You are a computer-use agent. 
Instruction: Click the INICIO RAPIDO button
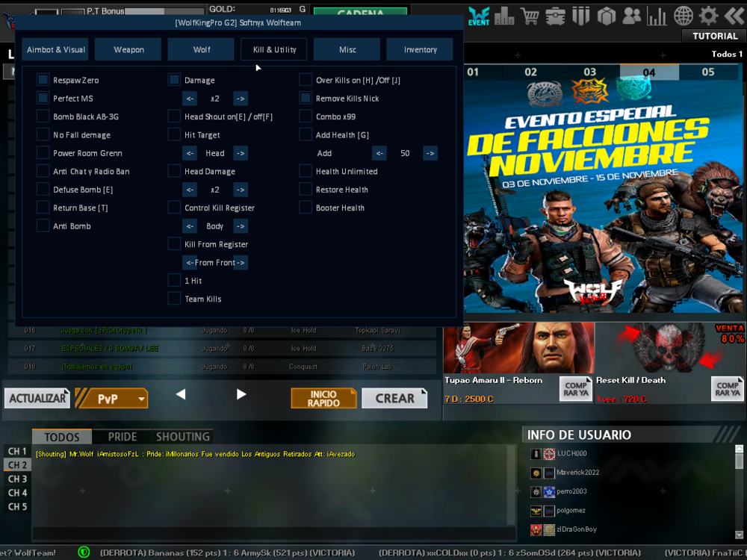coord(323,399)
